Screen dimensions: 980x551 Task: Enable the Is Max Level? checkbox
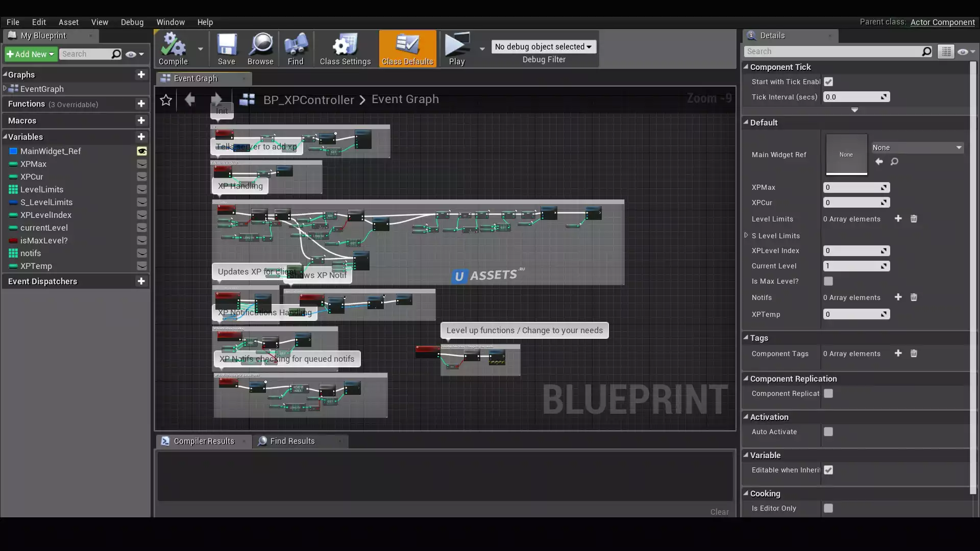(828, 281)
